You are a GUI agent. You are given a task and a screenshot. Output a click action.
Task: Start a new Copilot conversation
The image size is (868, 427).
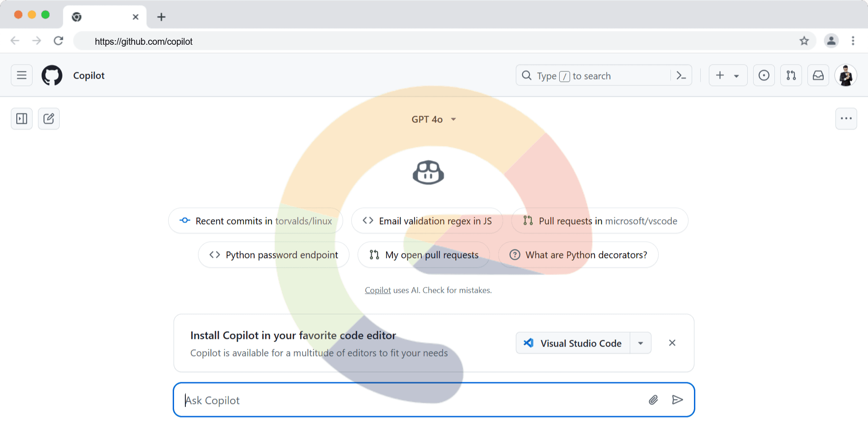click(x=49, y=119)
